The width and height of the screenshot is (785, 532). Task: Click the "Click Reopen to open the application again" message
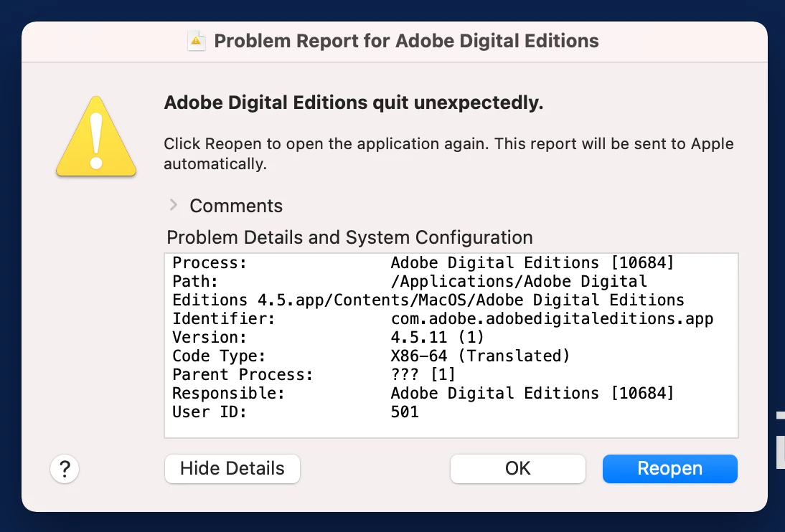(x=448, y=153)
